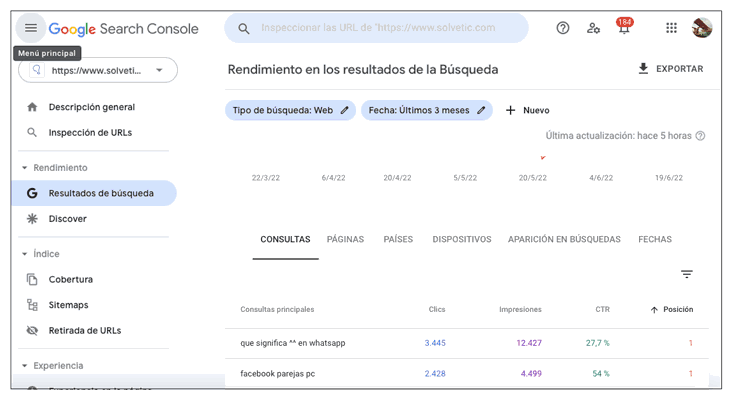The width and height of the screenshot is (730, 401).
Task: Open the user account avatar
Action: (702, 28)
